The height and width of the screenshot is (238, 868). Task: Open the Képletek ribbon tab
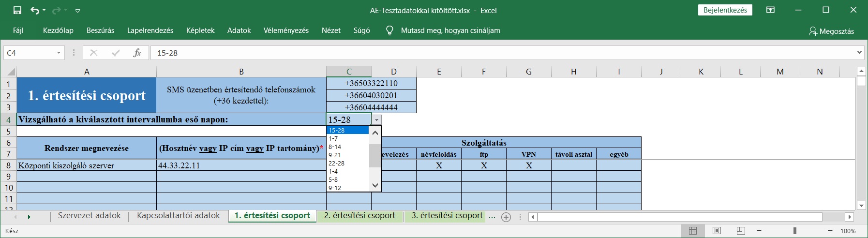[x=200, y=30]
